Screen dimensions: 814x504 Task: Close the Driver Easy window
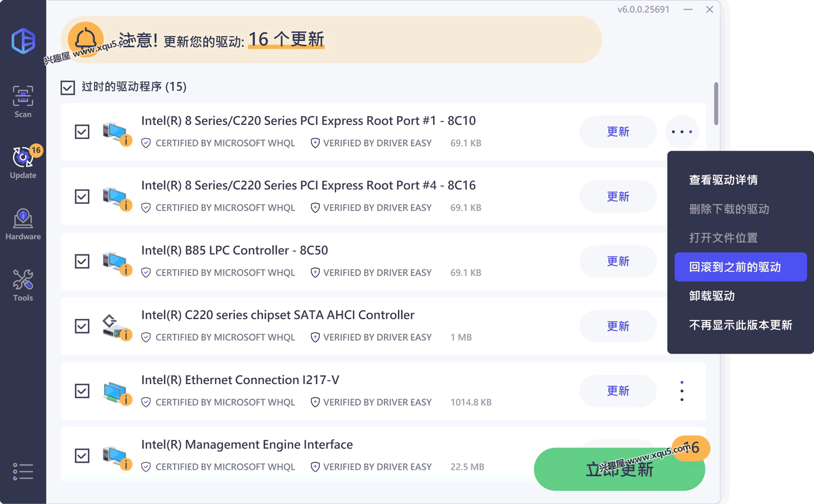[x=709, y=9]
